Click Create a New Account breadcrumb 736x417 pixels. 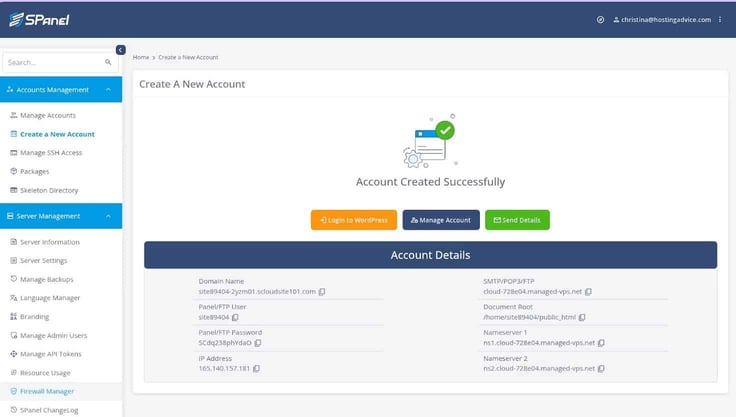click(188, 57)
